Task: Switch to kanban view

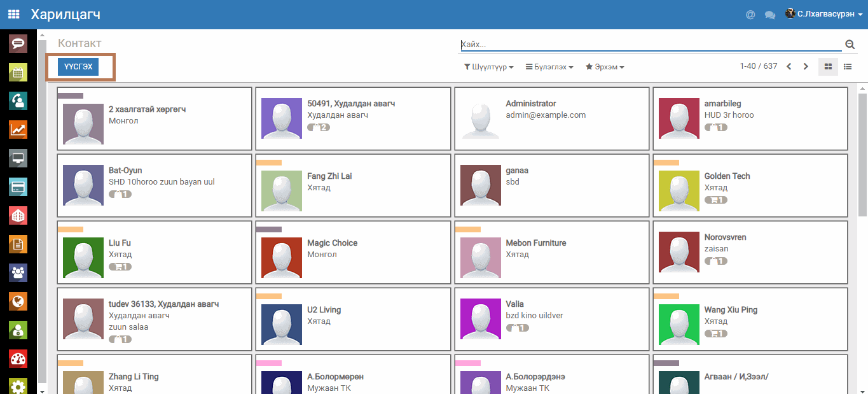Action: point(828,67)
